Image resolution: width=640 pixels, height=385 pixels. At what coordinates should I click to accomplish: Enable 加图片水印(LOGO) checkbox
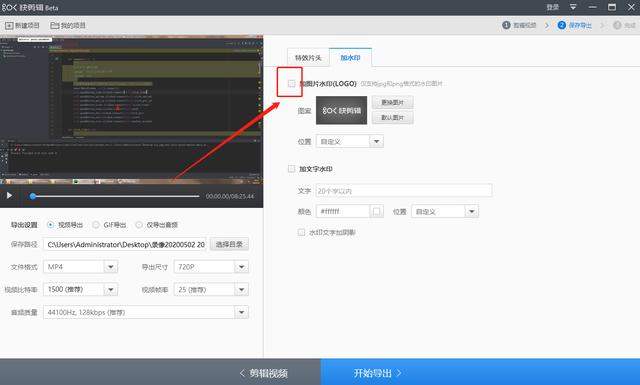click(291, 83)
